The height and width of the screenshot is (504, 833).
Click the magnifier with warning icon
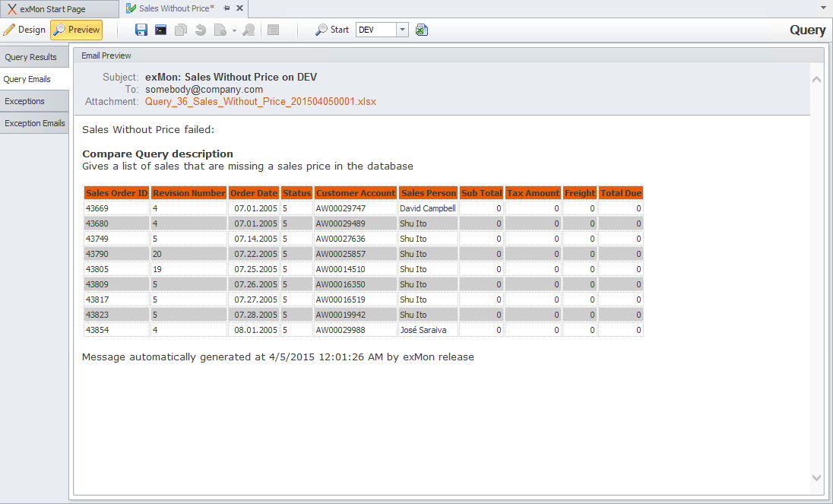tap(249, 30)
